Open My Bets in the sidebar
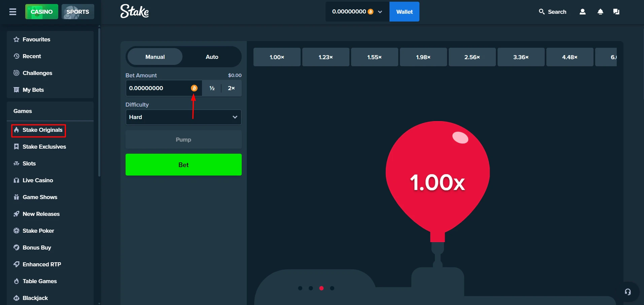 tap(50, 90)
